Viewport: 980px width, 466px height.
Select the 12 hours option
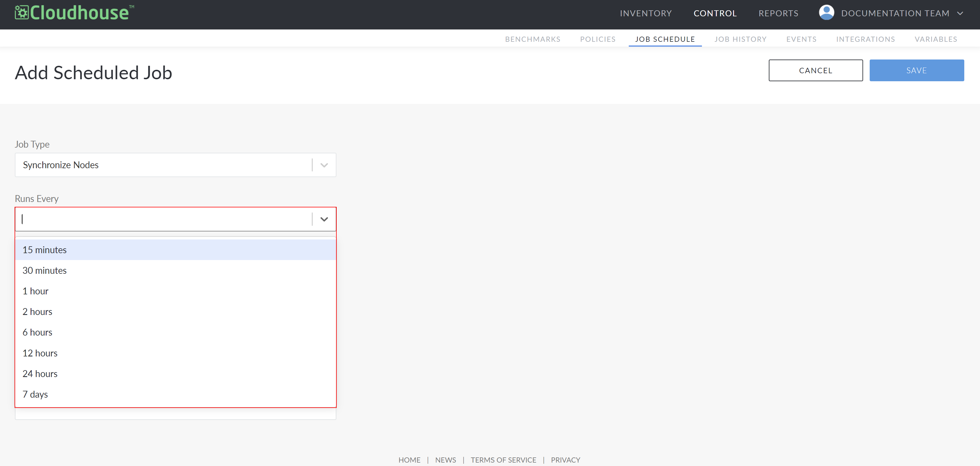(x=175, y=353)
